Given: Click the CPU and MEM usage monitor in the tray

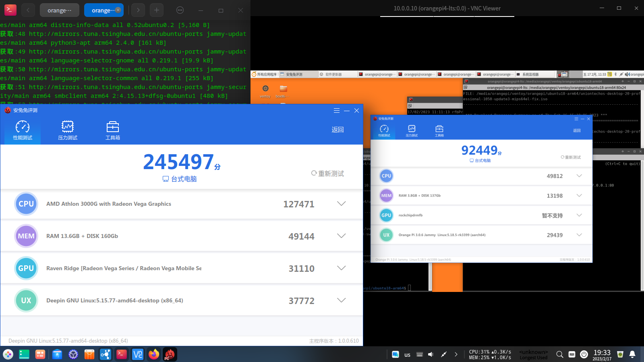Looking at the screenshot, I should [490, 354].
